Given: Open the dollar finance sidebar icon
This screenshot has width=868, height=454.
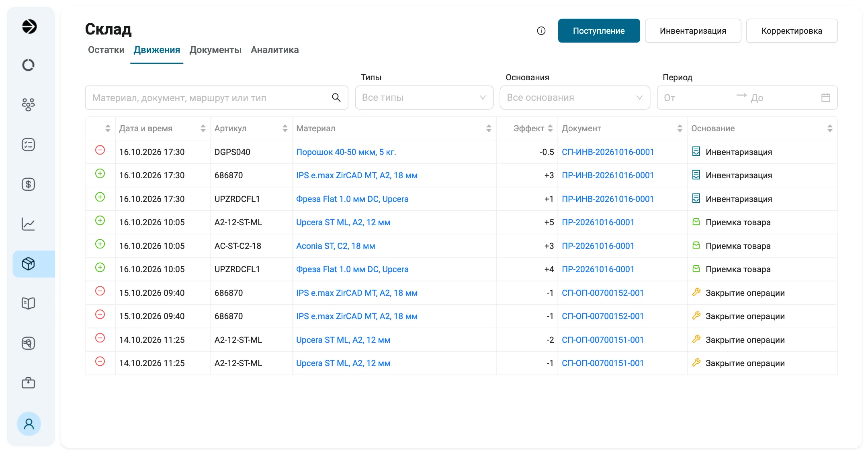Looking at the screenshot, I should (x=28, y=184).
